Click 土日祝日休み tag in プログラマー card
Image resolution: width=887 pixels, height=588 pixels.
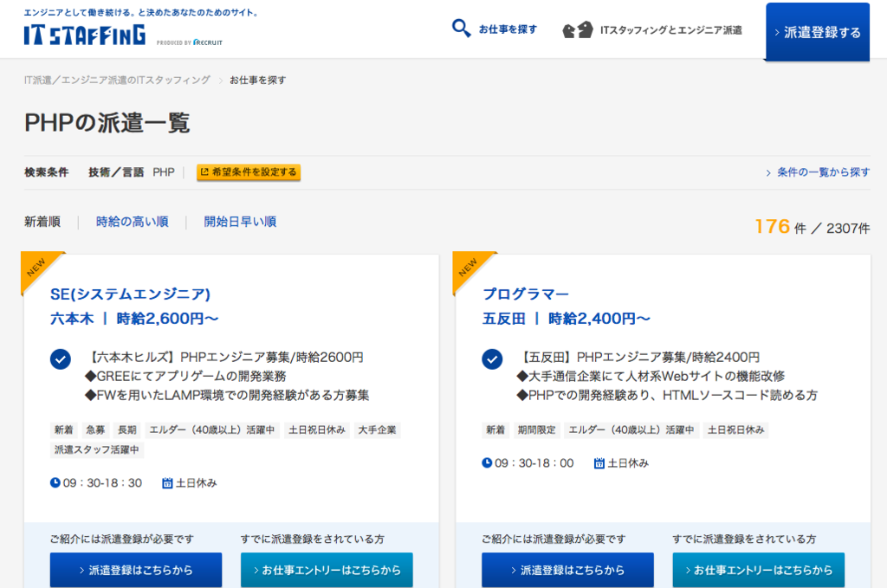tap(736, 430)
